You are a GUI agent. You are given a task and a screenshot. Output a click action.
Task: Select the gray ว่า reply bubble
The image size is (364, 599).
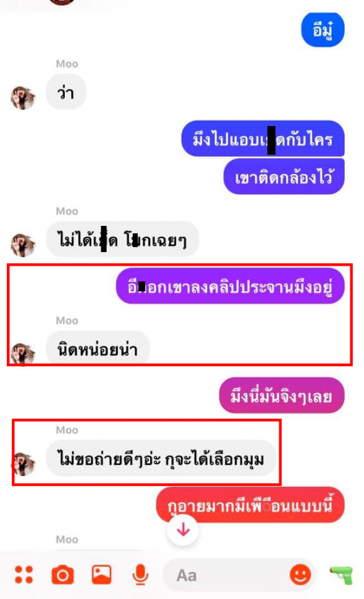(66, 92)
